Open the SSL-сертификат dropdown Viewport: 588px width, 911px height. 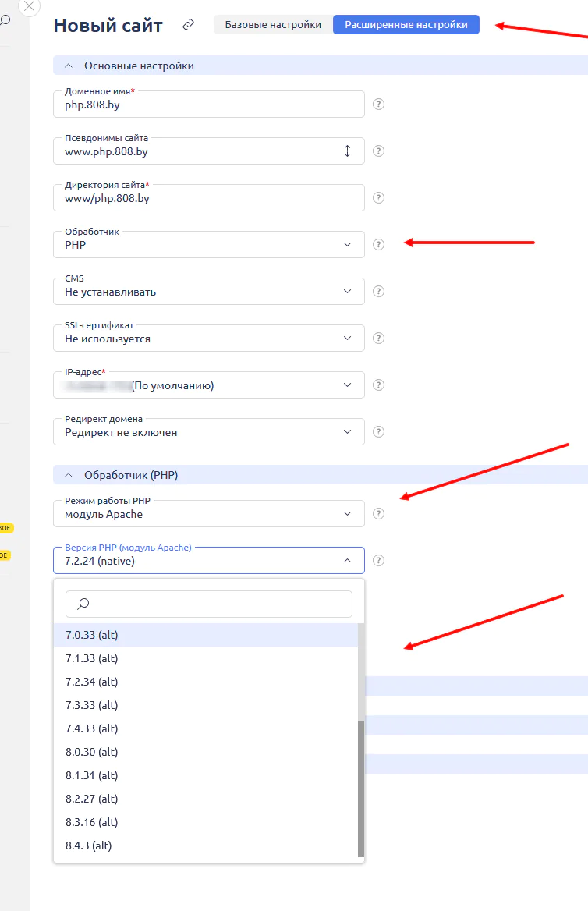pyautogui.click(x=208, y=339)
